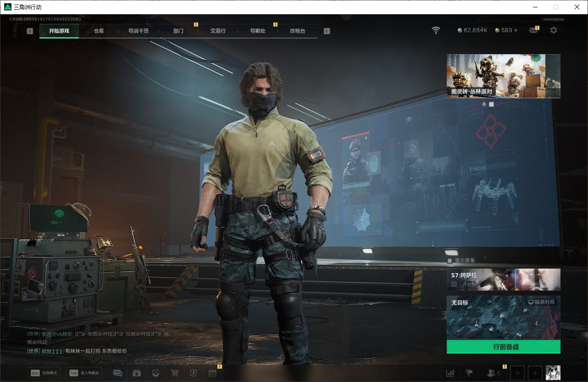Add more gold currency with plus
This screenshot has width=588, height=382.
tap(516, 30)
